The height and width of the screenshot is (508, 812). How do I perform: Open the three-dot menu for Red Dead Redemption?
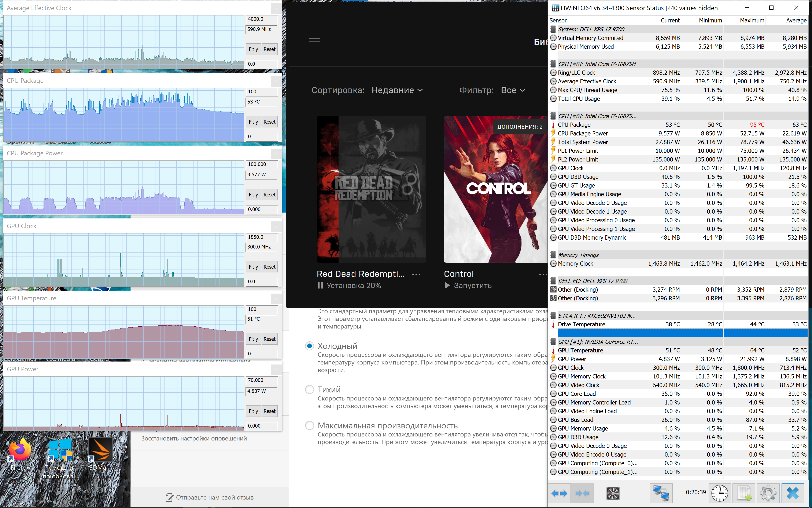point(416,275)
